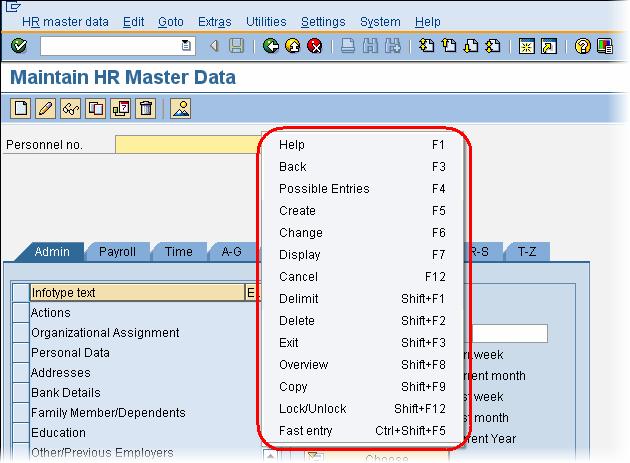Image resolution: width=630 pixels, height=463 pixels.
Task: Click the Delete trash can icon
Action: [x=146, y=108]
